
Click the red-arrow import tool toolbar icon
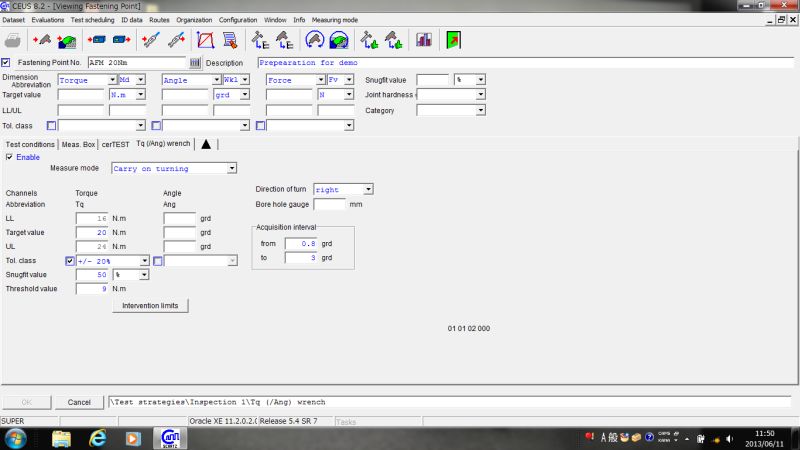point(42,40)
